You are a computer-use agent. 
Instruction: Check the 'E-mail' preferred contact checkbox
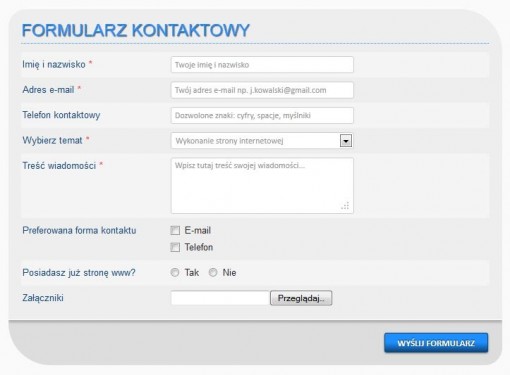[x=175, y=230]
